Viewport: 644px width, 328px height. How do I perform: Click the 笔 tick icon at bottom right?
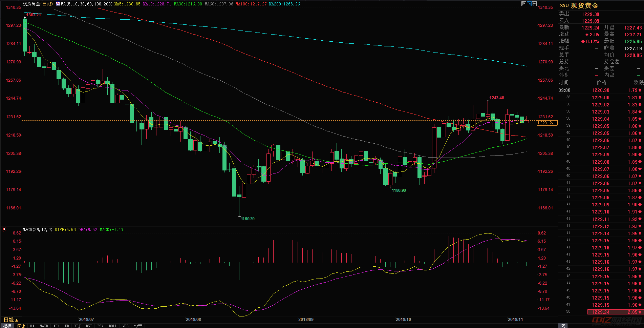563,326
